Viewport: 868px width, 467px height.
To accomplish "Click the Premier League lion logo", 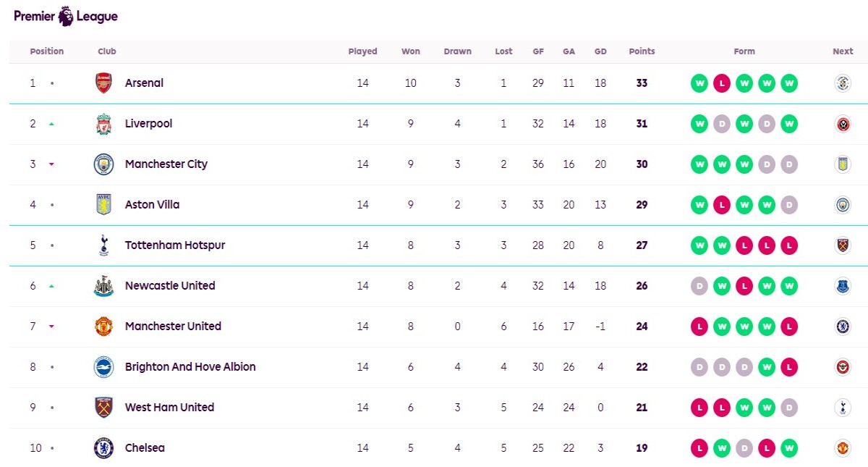I will (x=66, y=15).
